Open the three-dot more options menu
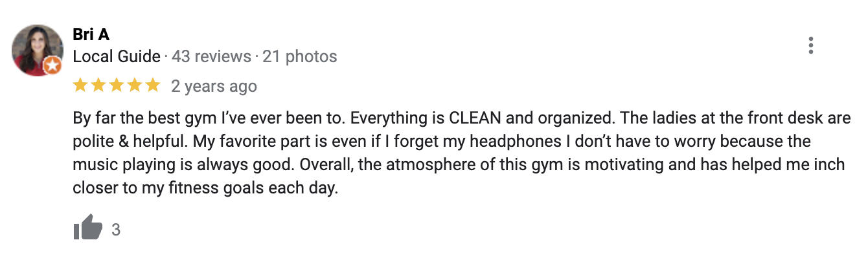This screenshot has width=868, height=273. [x=810, y=45]
